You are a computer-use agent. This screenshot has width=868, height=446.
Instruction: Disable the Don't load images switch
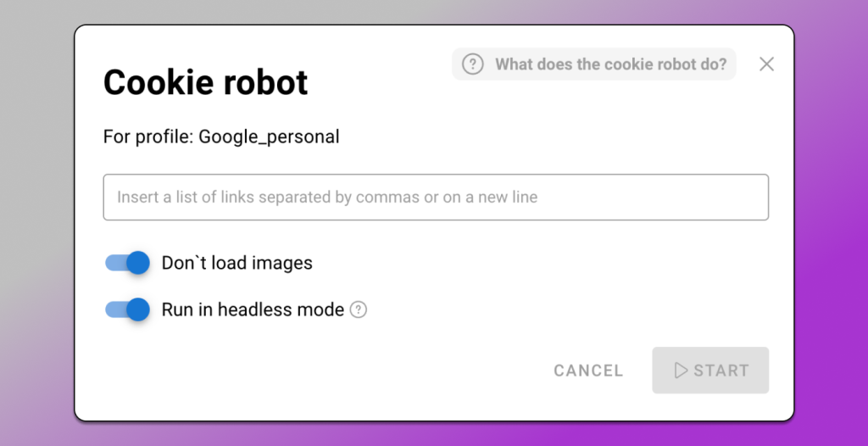point(127,263)
